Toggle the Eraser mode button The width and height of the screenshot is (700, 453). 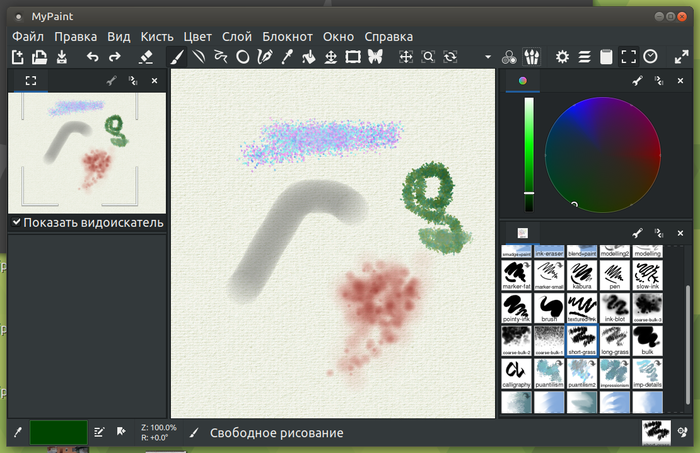(146, 57)
